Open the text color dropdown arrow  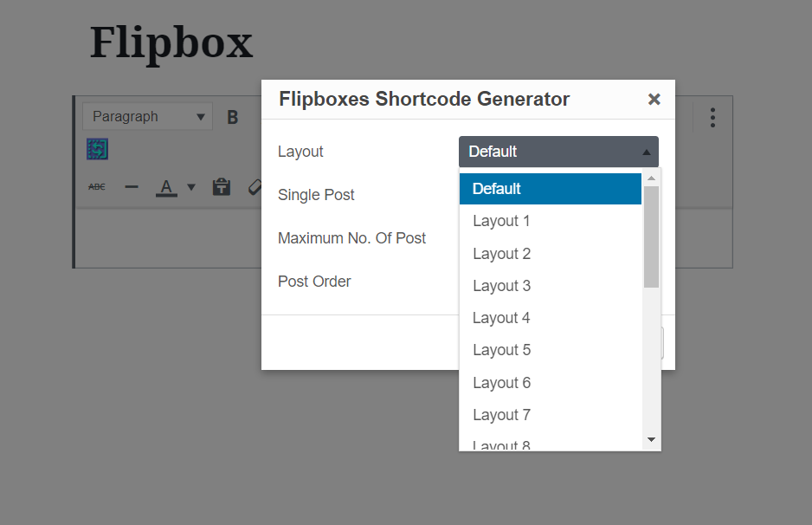pyautogui.click(x=191, y=187)
